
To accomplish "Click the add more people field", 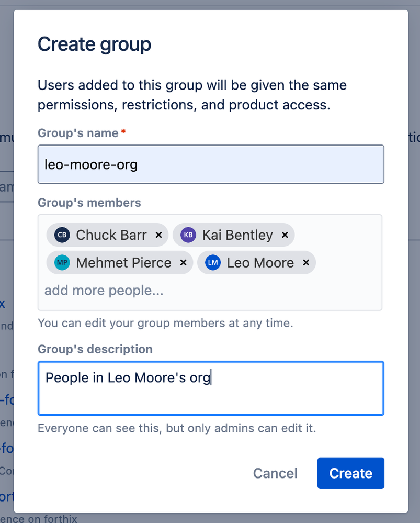I will tap(104, 290).
